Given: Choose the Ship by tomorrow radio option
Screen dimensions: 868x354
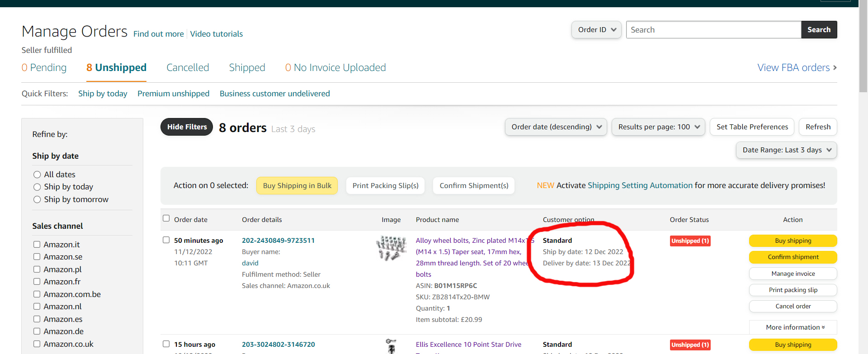Looking at the screenshot, I should [37, 199].
